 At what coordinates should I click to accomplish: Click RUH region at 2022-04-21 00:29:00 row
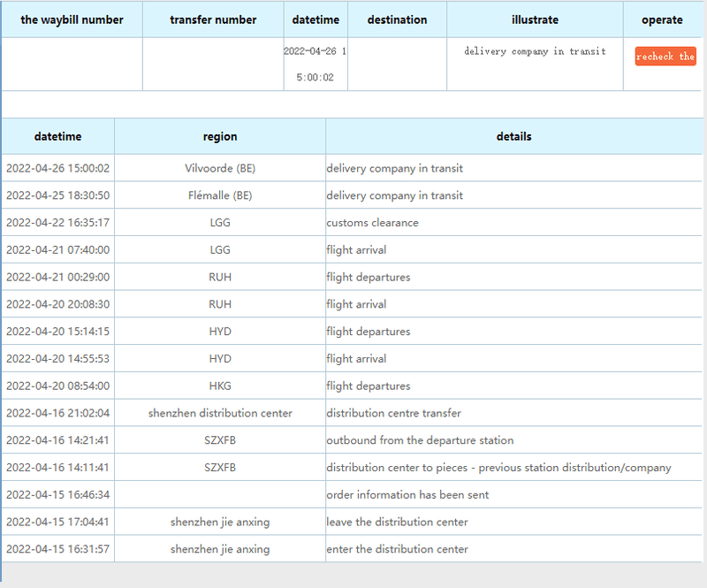coord(220,277)
